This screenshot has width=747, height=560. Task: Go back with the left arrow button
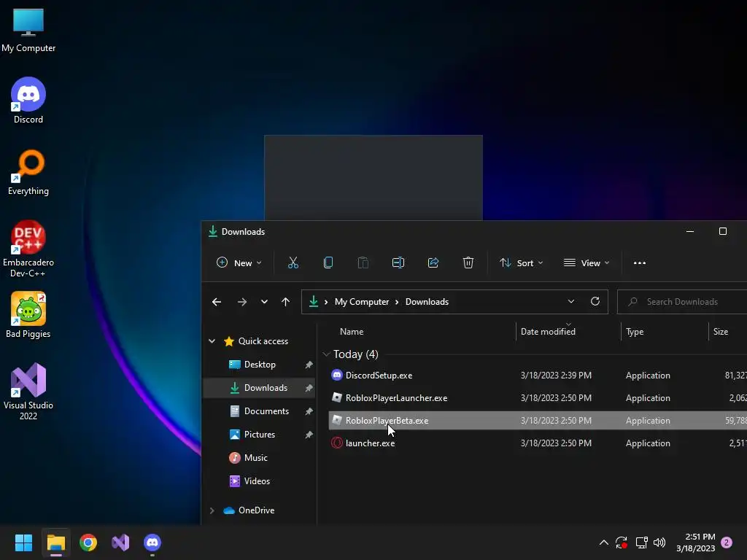[217, 302]
